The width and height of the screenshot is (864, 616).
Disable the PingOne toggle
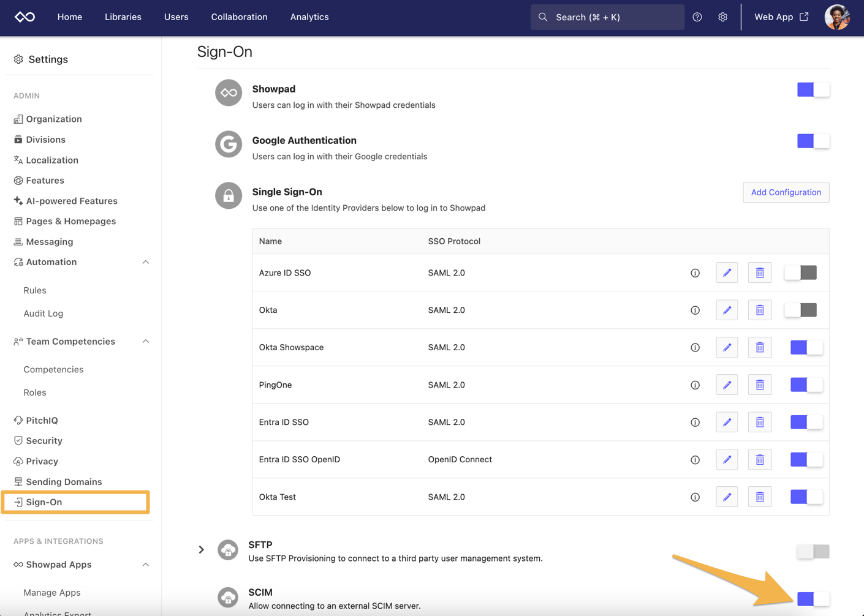point(806,385)
